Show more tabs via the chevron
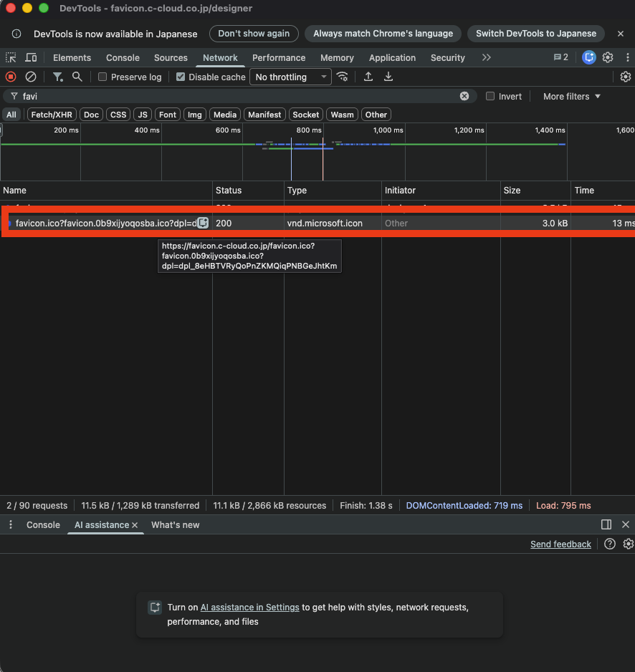Image resolution: width=635 pixels, height=672 pixels. pyautogui.click(x=487, y=58)
